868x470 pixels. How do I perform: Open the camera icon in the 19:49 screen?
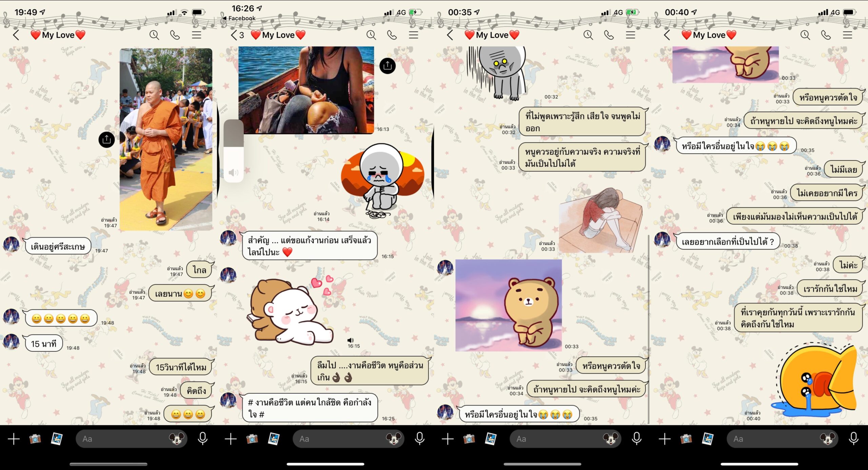tap(35, 439)
